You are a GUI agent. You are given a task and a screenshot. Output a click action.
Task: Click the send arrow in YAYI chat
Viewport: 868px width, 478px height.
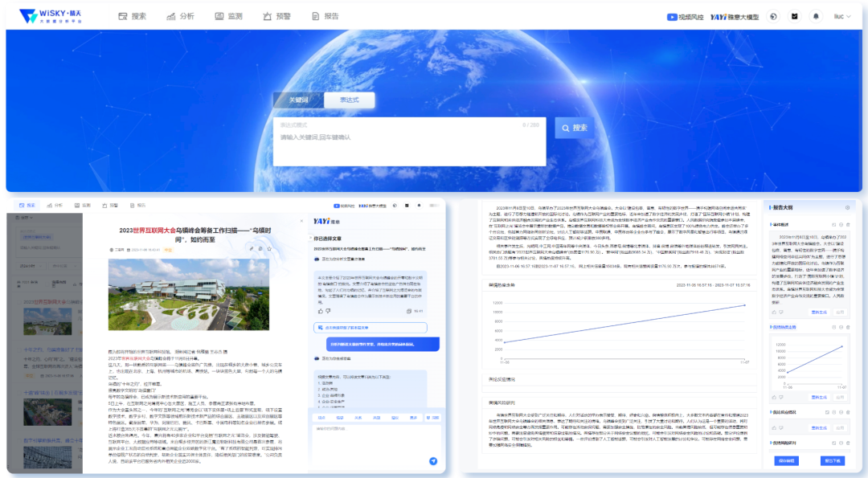[x=433, y=461]
